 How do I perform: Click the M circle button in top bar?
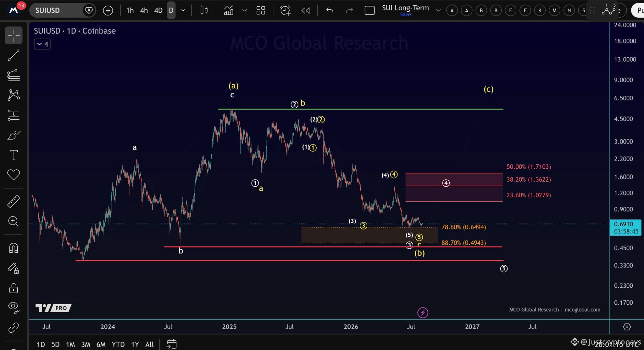point(554,10)
